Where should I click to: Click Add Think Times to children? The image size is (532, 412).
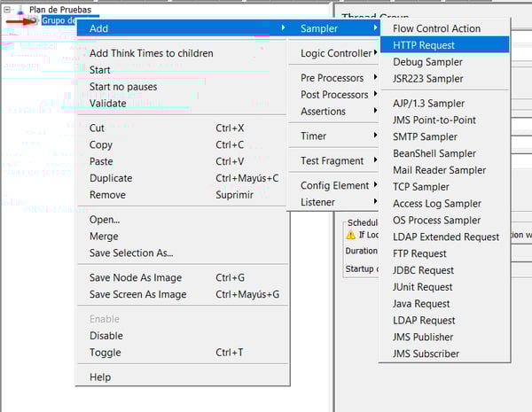151,53
